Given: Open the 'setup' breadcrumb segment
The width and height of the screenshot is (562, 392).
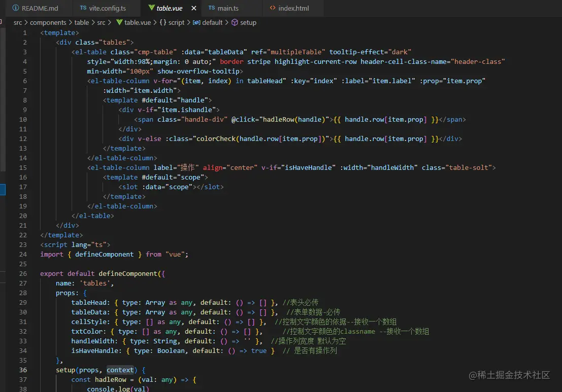Looking at the screenshot, I should click(248, 22).
